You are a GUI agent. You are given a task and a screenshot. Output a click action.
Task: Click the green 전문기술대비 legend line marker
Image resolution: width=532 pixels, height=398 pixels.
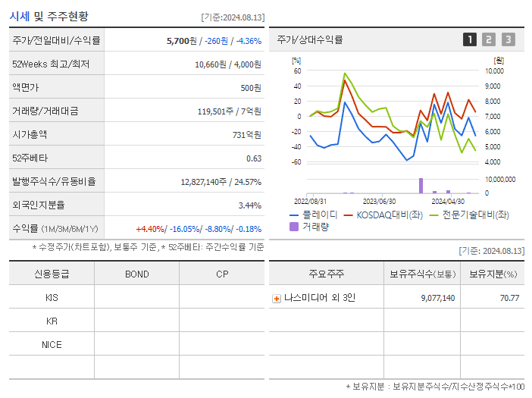point(434,215)
